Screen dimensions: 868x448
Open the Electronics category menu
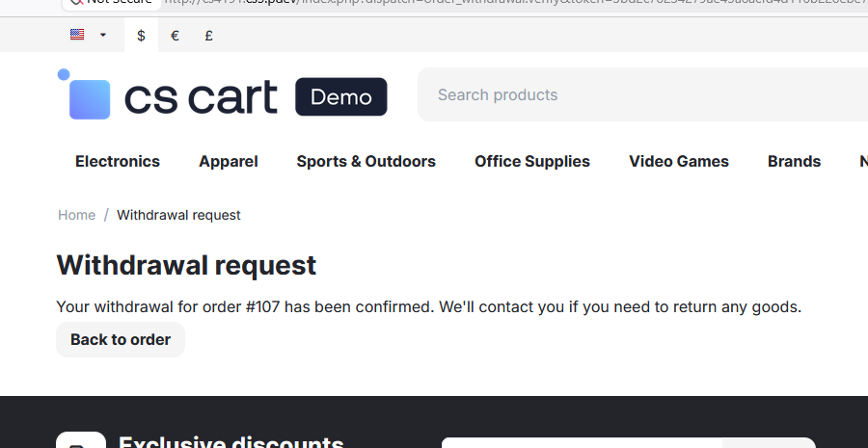point(118,162)
